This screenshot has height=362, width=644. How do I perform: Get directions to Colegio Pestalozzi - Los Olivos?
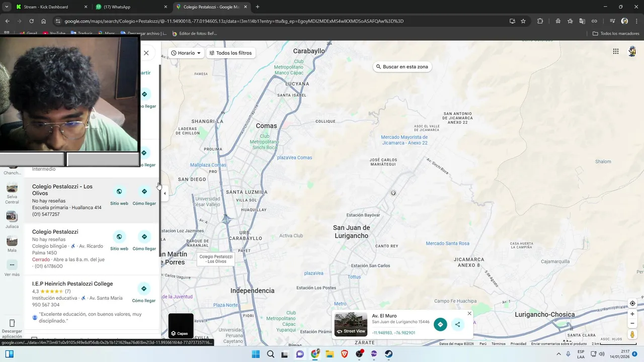click(144, 192)
